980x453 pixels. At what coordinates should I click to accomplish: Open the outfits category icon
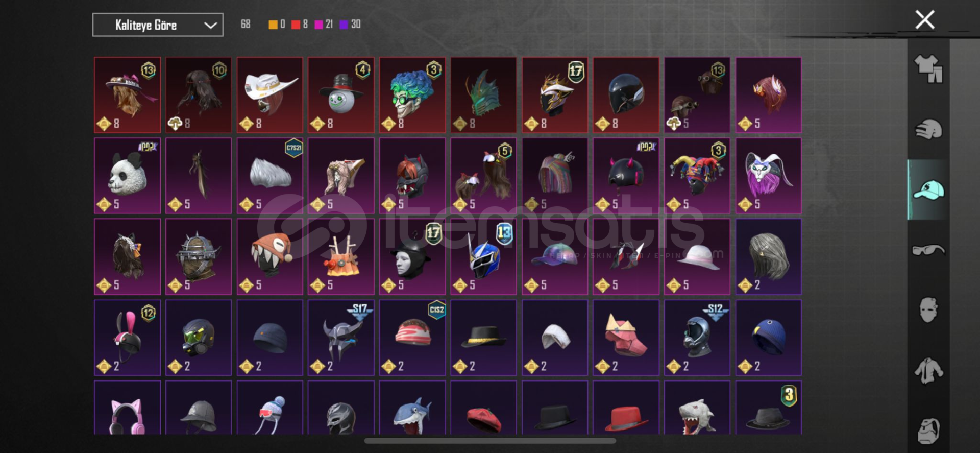point(928,68)
